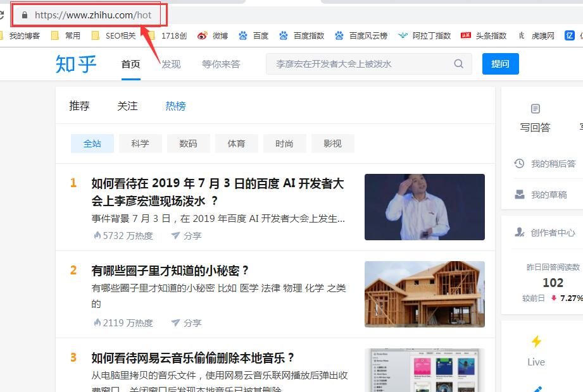Viewport: 583px width, 392px height.
Task: Open 发现 in the top navigation
Action: pyautogui.click(x=171, y=64)
